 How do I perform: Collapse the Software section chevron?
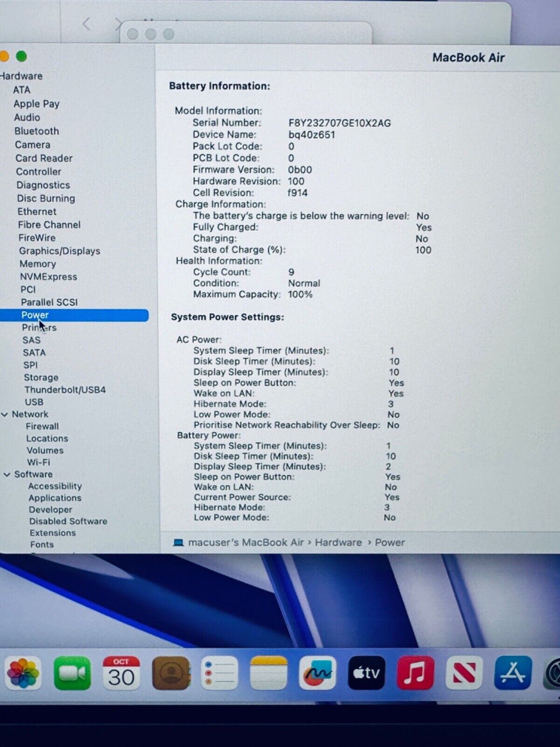click(x=7, y=474)
